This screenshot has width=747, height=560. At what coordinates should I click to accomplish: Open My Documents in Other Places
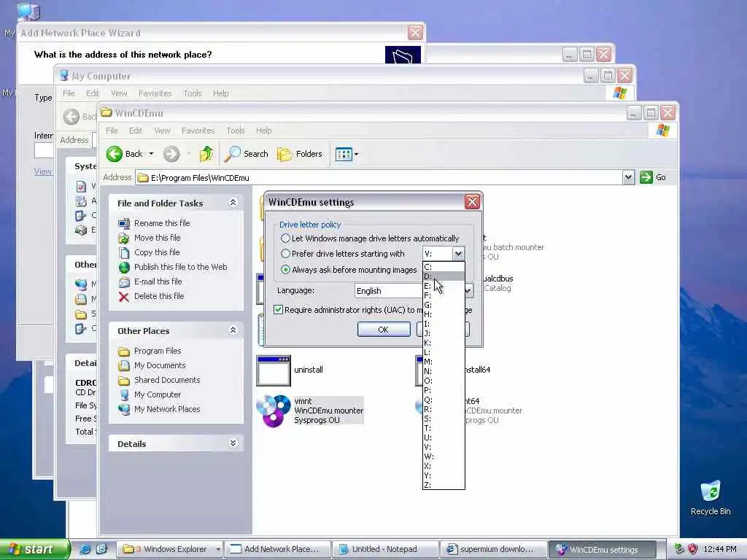coord(160,365)
